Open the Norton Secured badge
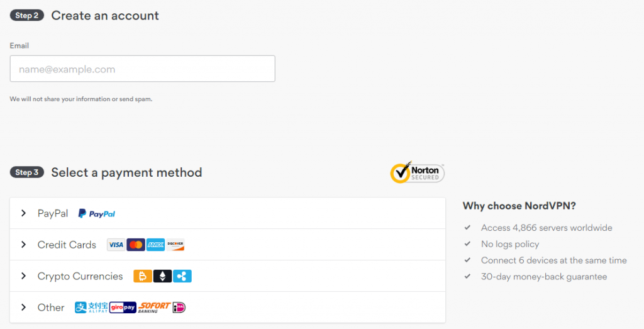This screenshot has width=644, height=329. click(x=418, y=172)
